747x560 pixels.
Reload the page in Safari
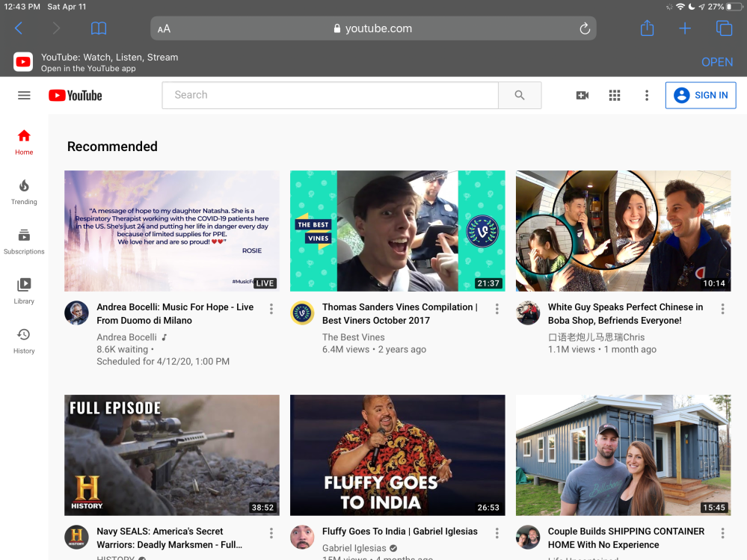click(x=585, y=28)
